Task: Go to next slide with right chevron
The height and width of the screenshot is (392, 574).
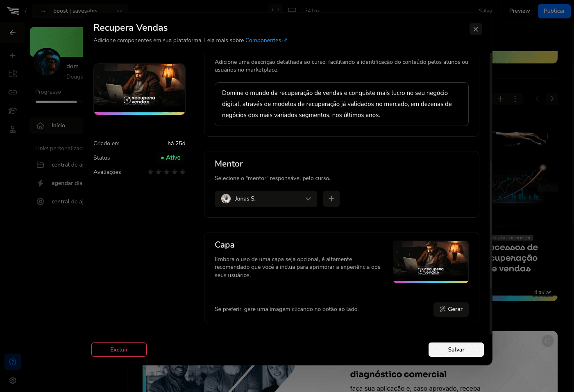Action: click(552, 99)
